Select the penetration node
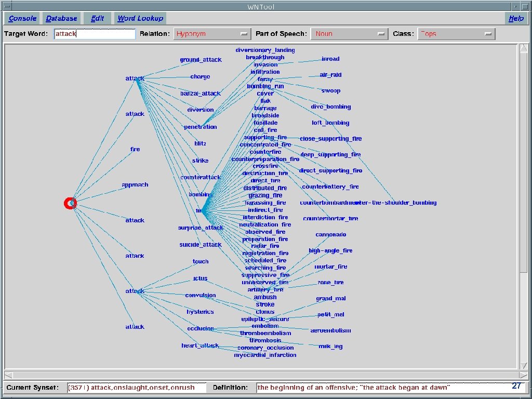 click(201, 127)
